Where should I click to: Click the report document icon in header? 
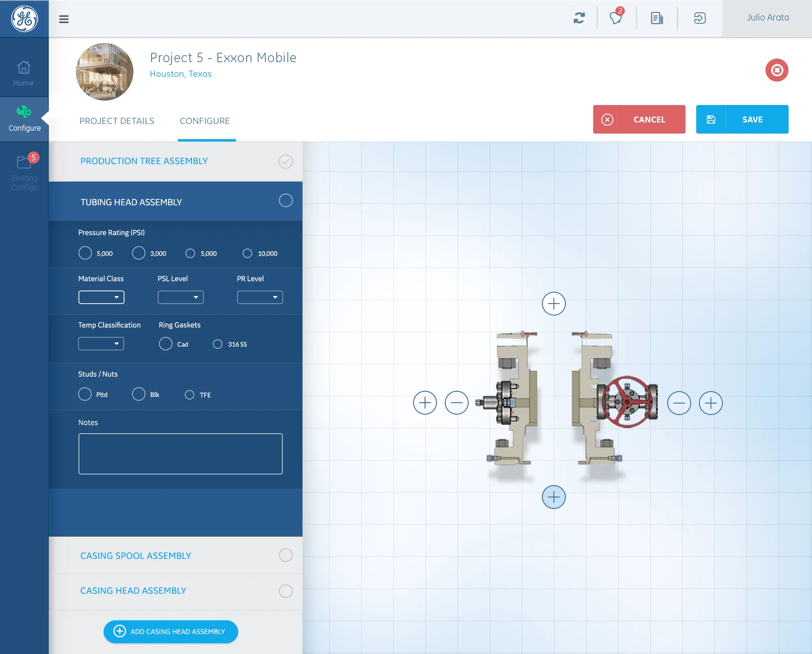click(657, 18)
